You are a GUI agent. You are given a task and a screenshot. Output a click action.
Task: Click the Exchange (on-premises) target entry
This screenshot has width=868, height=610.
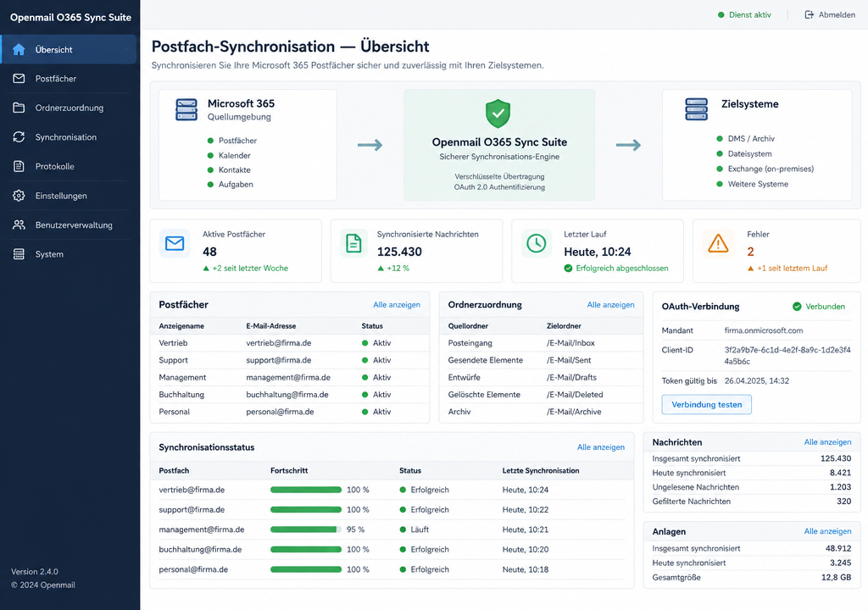point(771,169)
